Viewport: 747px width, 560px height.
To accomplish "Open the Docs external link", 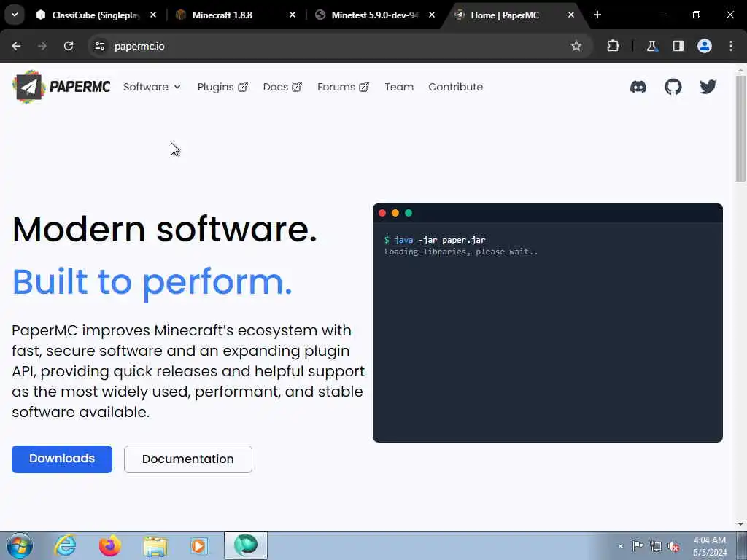I will (x=282, y=87).
